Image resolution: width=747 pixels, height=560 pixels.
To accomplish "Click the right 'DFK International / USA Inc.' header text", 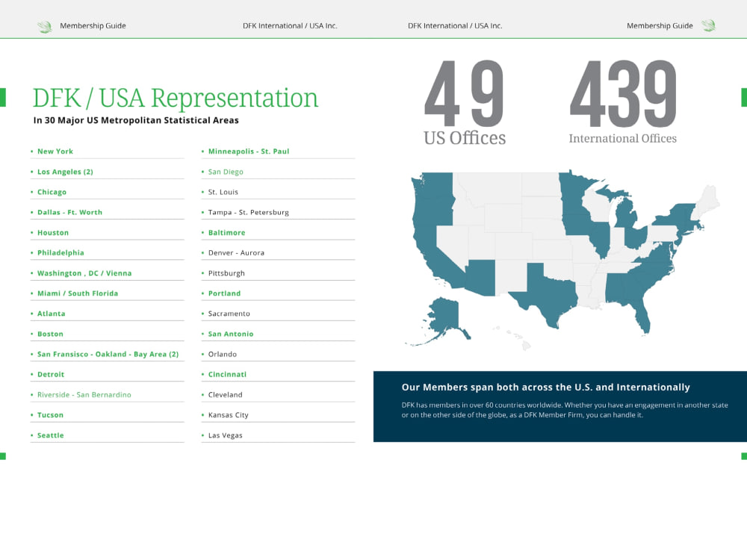I will (455, 25).
